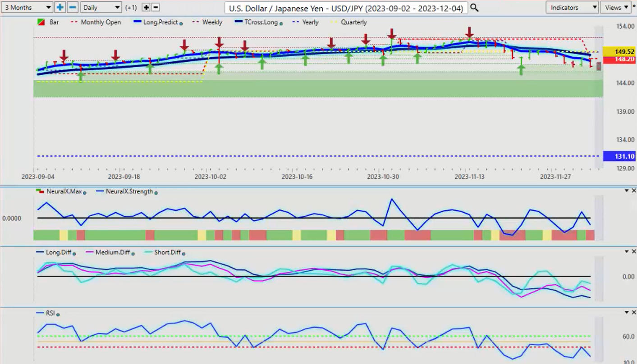Click the (+1) forecast offset label
The width and height of the screenshot is (637, 364).
[x=132, y=8]
